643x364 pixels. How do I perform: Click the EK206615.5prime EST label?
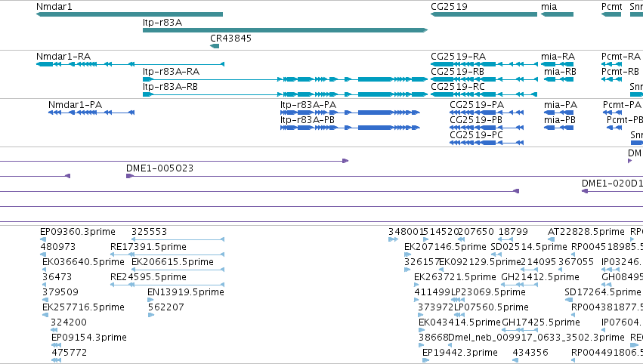172,262
